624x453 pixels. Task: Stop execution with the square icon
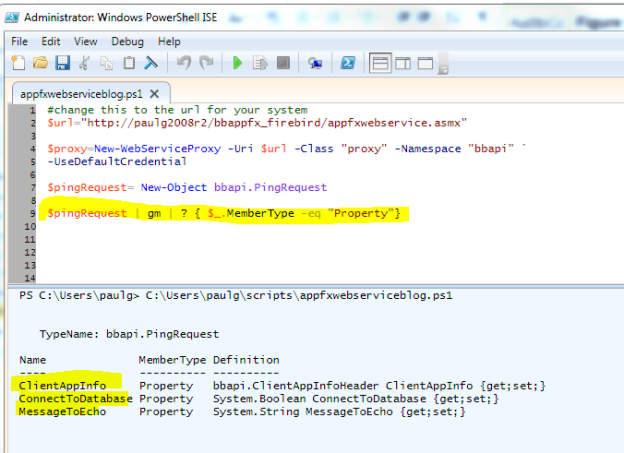tap(283, 63)
